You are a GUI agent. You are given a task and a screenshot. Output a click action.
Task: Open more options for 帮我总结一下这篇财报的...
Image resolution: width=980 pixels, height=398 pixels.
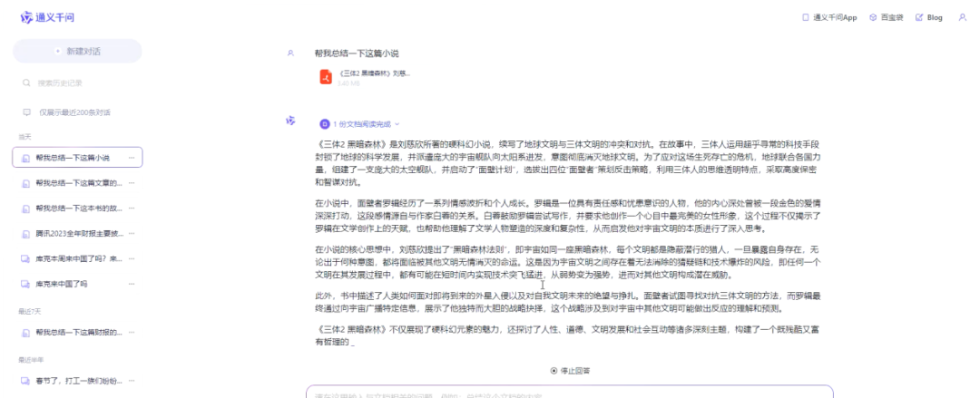132,332
